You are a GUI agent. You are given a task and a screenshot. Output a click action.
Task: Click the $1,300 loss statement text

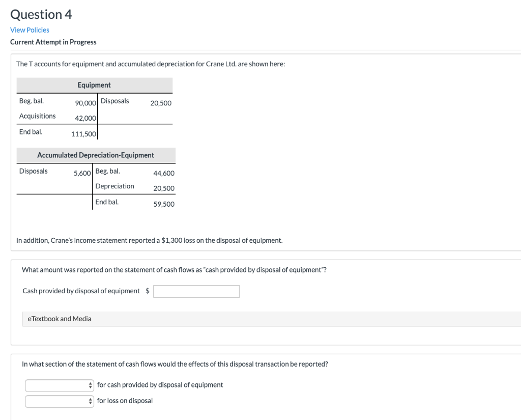tap(150, 240)
